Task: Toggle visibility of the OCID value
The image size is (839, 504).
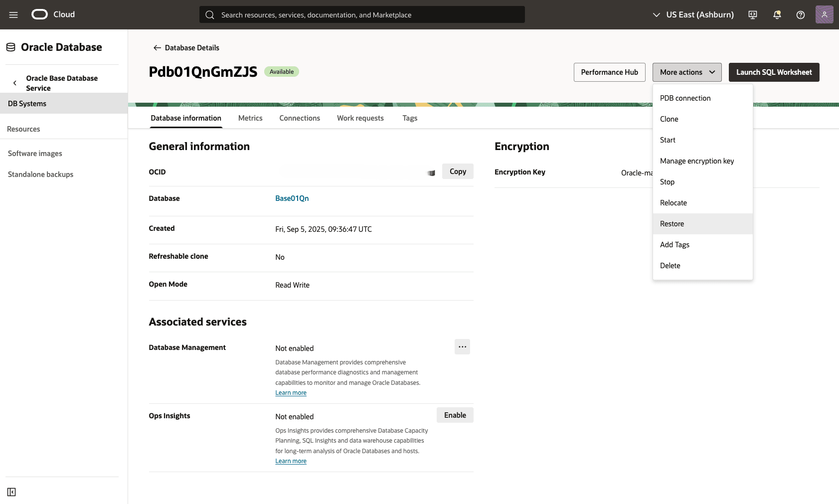Action: (431, 173)
